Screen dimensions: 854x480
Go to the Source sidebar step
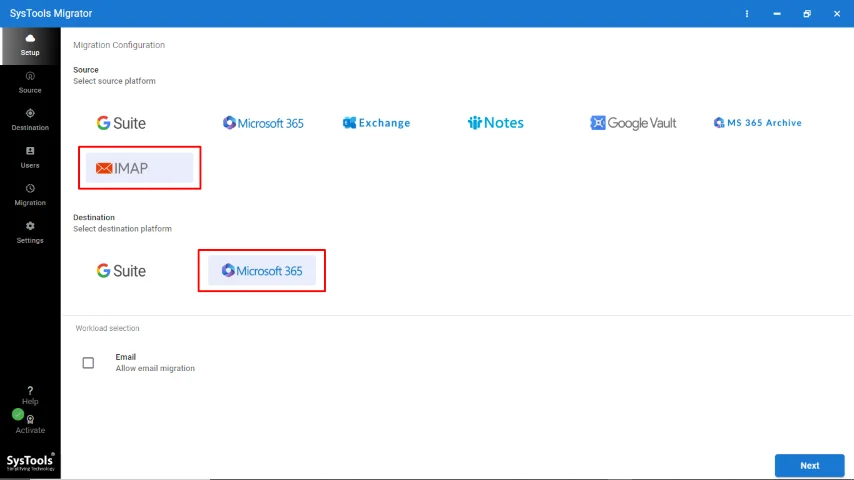point(30,83)
